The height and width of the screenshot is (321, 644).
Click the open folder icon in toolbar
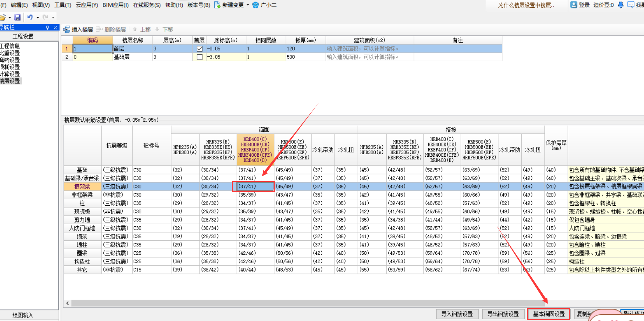pos(3,17)
